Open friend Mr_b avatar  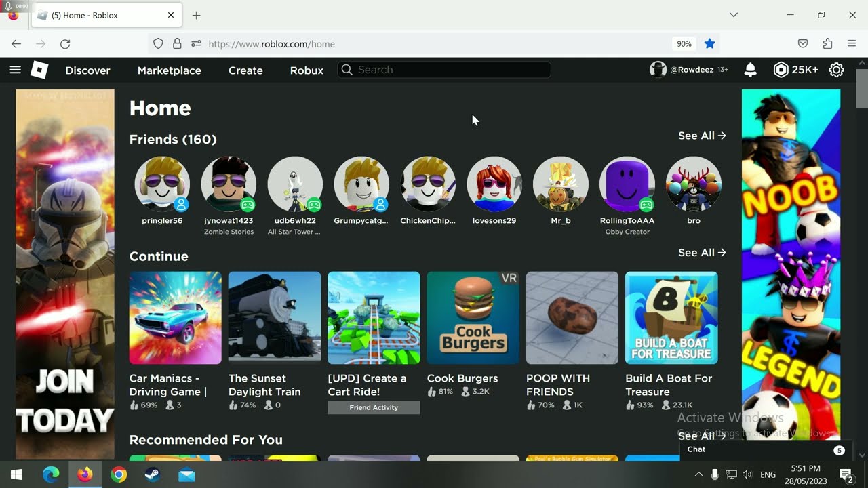561,184
